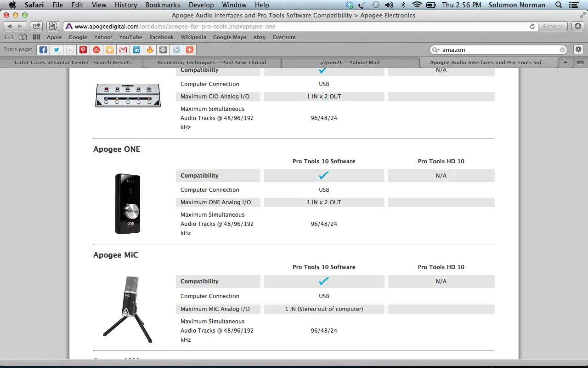Viewport: 588px width, 368px height.
Task: Share page on Facebook
Action: (x=43, y=50)
